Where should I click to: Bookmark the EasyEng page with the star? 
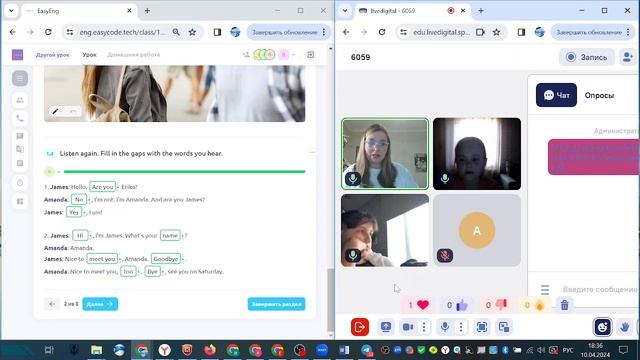(192, 32)
